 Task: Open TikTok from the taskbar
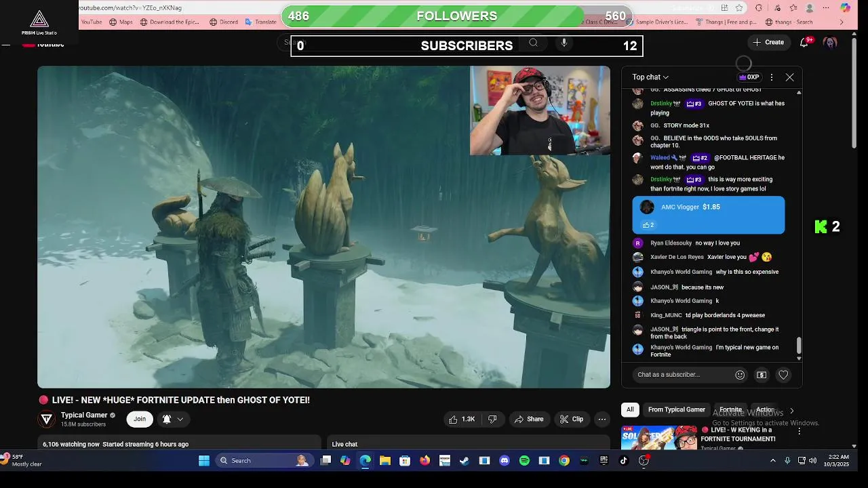click(x=624, y=461)
